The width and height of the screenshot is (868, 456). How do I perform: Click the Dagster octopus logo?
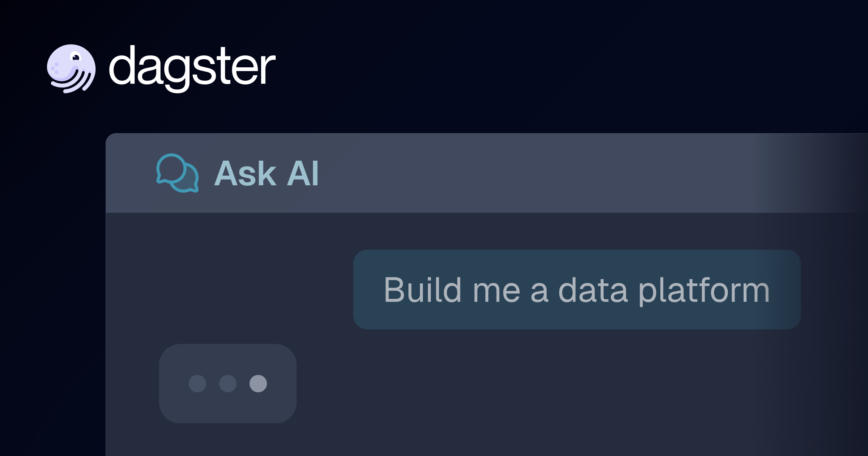(x=71, y=69)
